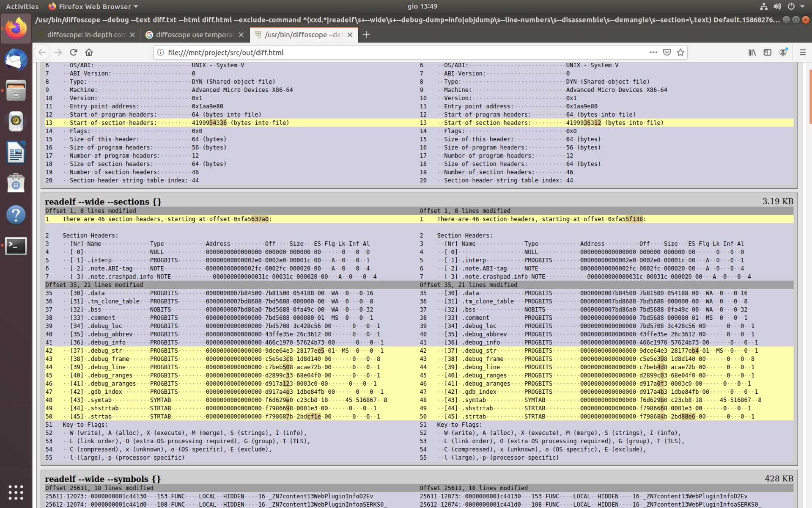The height and width of the screenshot is (508, 812).
Task: Click left 'Key to Flags:' line
Action: 232,425
